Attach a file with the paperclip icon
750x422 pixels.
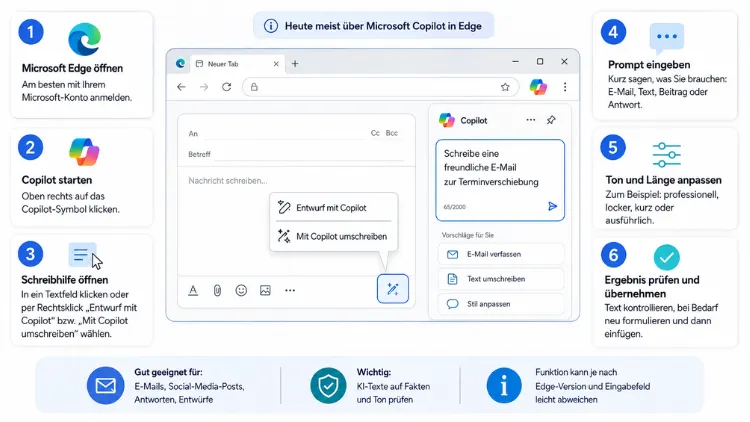(217, 290)
